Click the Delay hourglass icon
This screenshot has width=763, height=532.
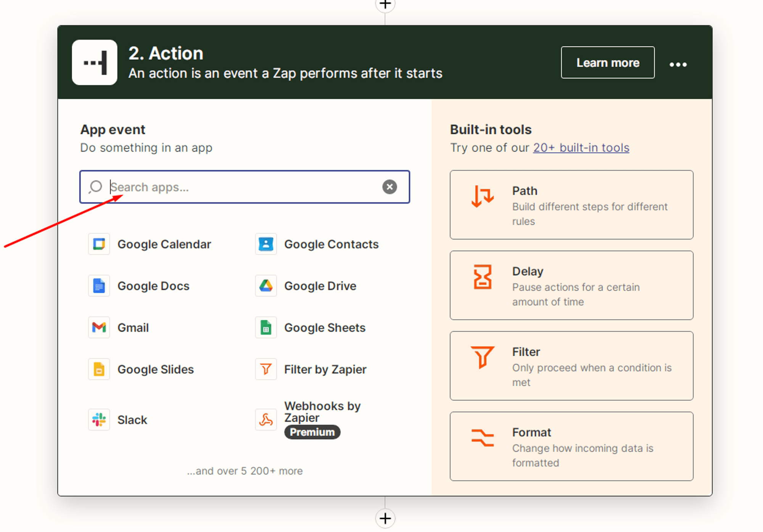coord(483,277)
